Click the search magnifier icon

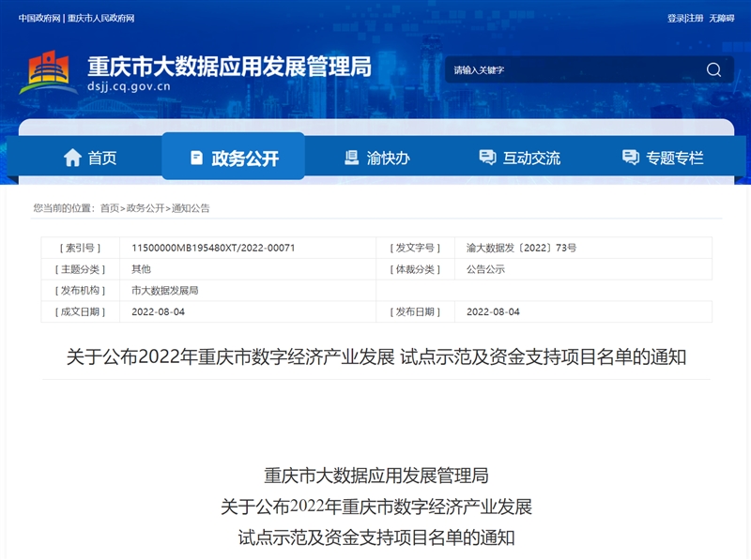[713, 69]
